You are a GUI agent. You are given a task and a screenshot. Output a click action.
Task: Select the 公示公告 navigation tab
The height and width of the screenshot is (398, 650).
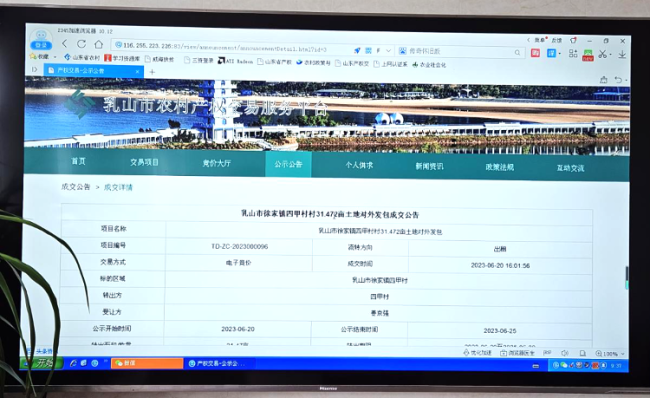(x=288, y=164)
